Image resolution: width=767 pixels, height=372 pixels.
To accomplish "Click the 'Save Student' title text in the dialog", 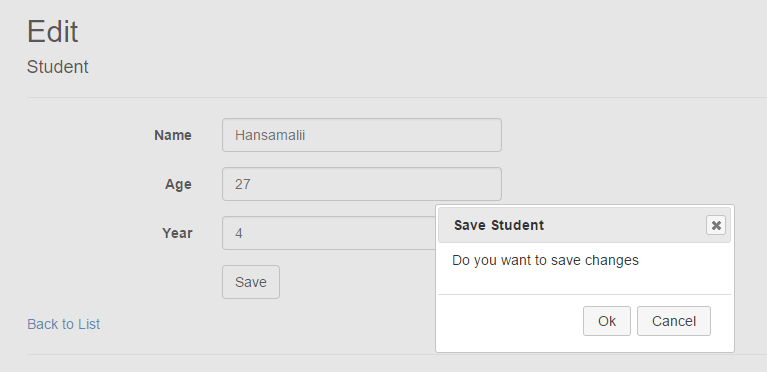I will click(499, 225).
